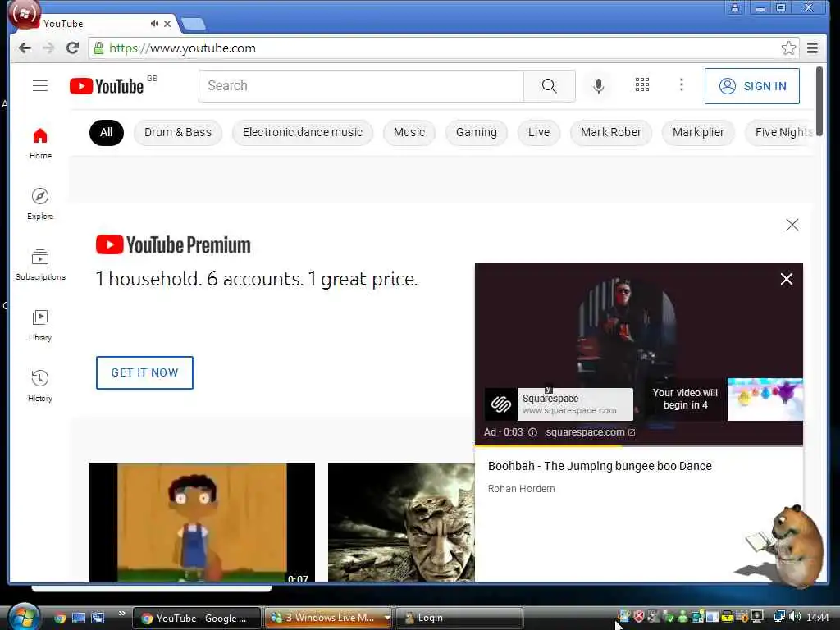Screen dimensions: 840x630
Task: Click the GET IT NOW button
Action: pos(144,373)
